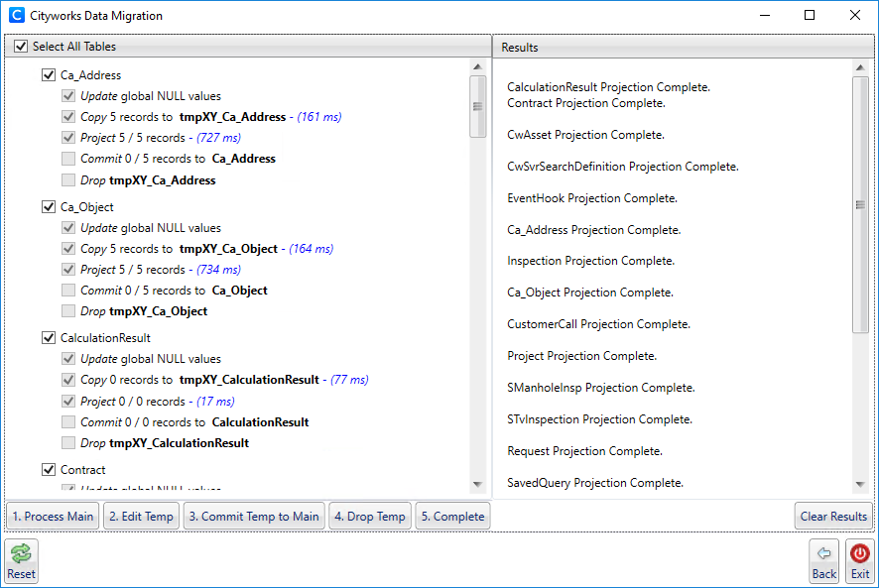This screenshot has width=879, height=588.
Task: Click the Cityworks app logo icon
Action: (x=17, y=15)
